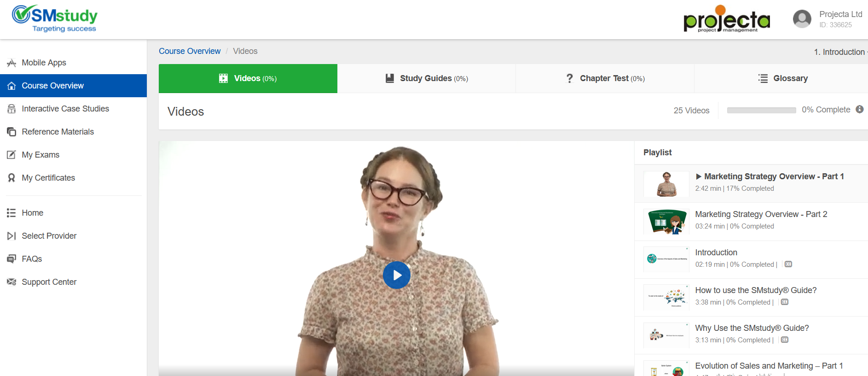Click the Mobile Apps sidebar icon

point(12,63)
